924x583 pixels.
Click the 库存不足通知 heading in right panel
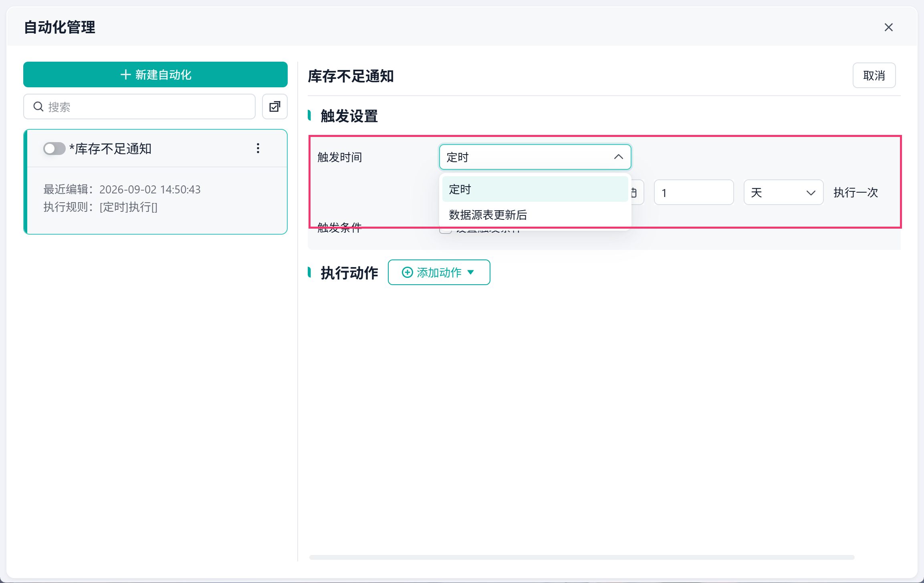pyautogui.click(x=351, y=76)
